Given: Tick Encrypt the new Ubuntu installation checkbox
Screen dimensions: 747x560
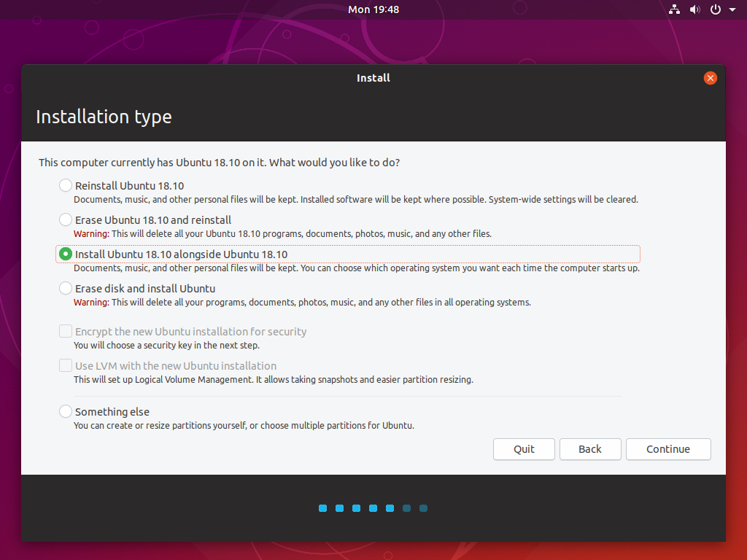Looking at the screenshot, I should [x=65, y=331].
